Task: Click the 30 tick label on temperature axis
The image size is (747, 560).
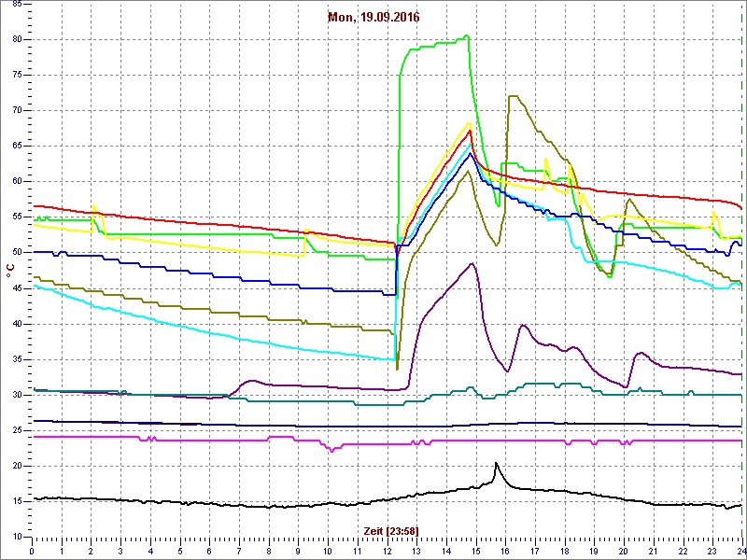Action: tap(17, 395)
